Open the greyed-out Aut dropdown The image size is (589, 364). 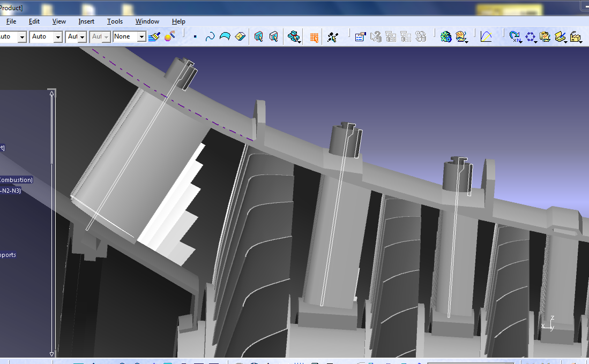pos(106,37)
